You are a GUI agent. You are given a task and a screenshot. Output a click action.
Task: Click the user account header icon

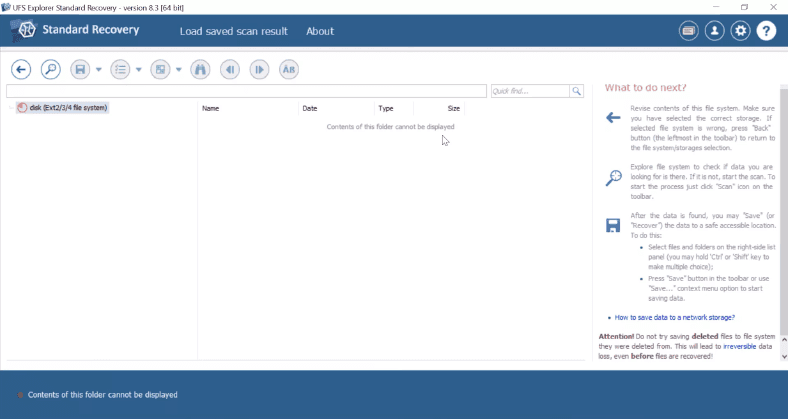pos(714,31)
